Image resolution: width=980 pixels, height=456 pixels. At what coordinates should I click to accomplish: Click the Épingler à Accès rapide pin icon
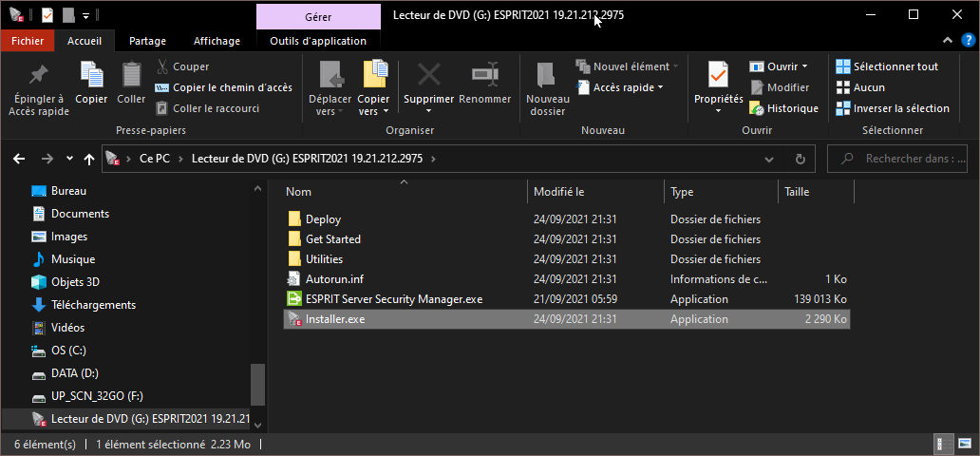[38, 75]
